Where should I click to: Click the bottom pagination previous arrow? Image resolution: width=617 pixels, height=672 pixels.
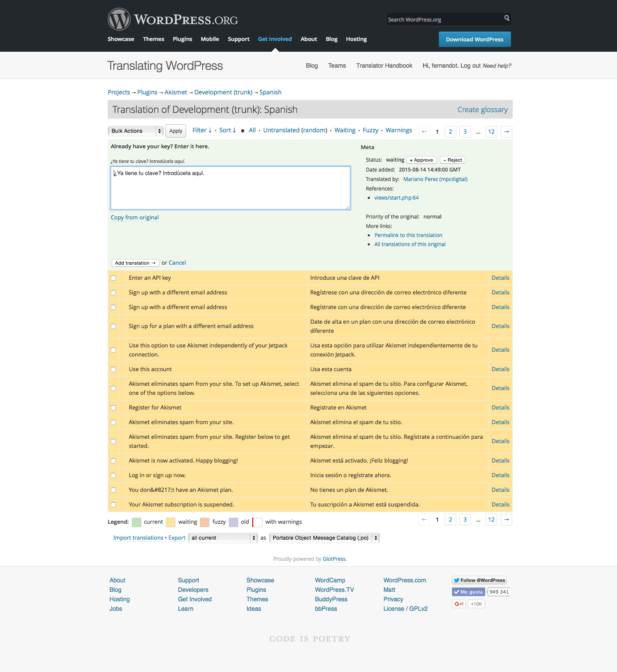click(x=424, y=519)
